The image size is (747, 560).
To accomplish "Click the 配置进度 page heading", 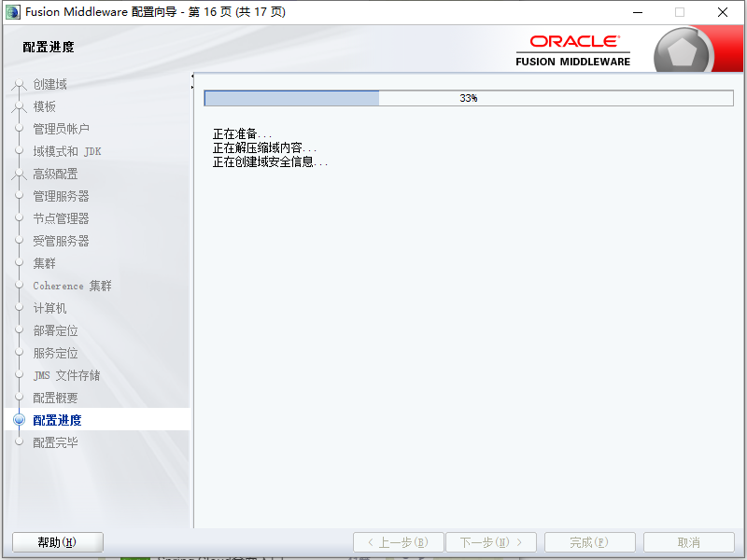I will tap(49, 48).
